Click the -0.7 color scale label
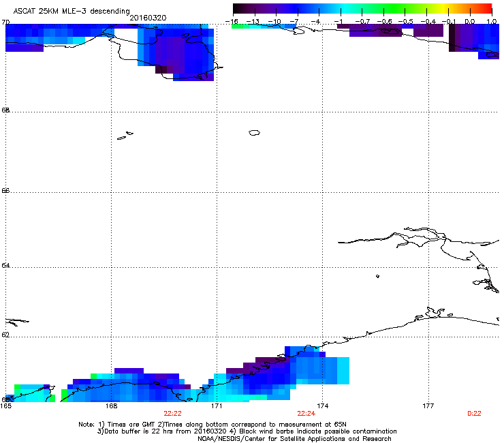Viewport: 504px width, 443px height. (x=363, y=22)
